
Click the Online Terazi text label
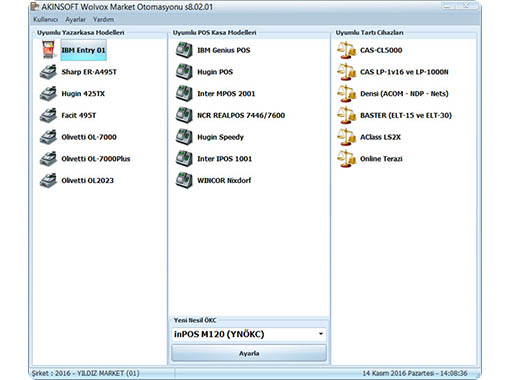(381, 159)
